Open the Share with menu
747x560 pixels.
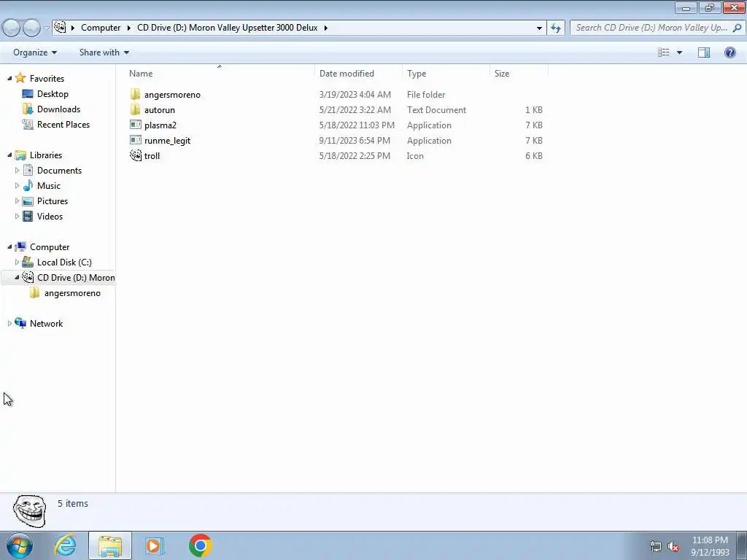[104, 52]
